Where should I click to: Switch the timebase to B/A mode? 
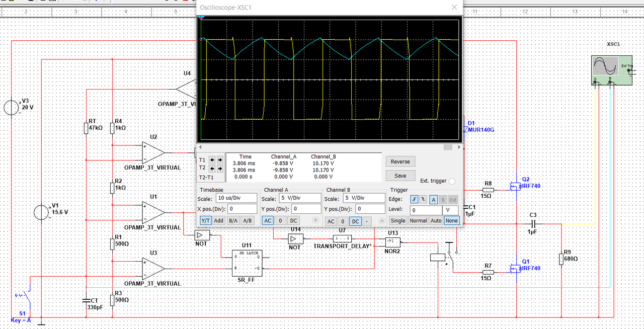tap(233, 220)
